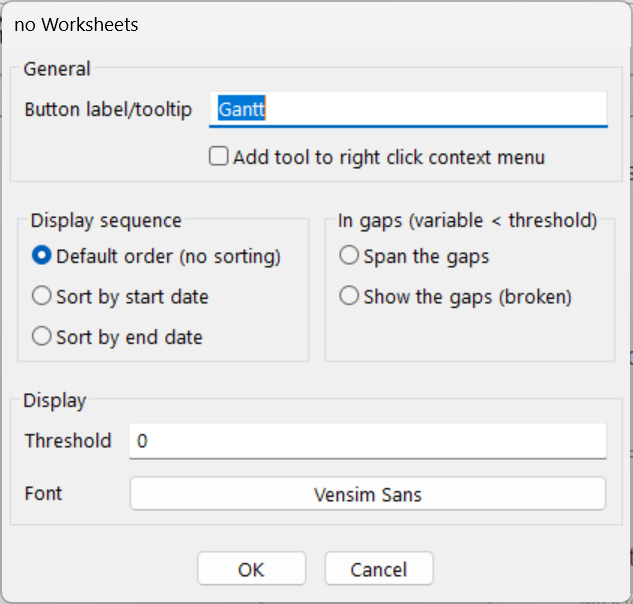
Task: Click the Display sequence group heading
Action: pyautogui.click(x=106, y=220)
